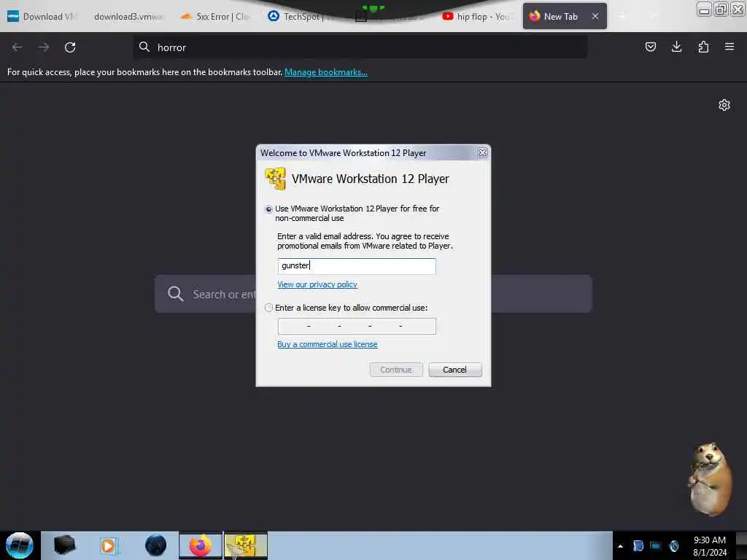Switch to the hip flop YouTube tab

(x=478, y=17)
